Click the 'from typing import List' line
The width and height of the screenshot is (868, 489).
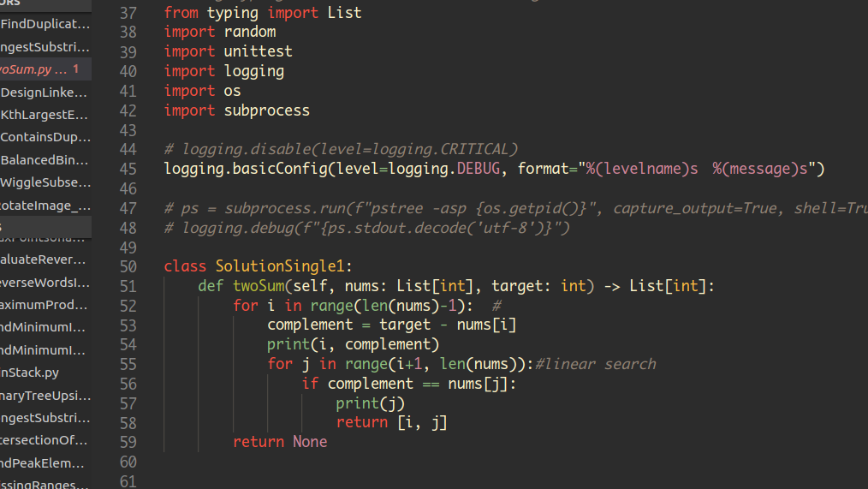(263, 13)
